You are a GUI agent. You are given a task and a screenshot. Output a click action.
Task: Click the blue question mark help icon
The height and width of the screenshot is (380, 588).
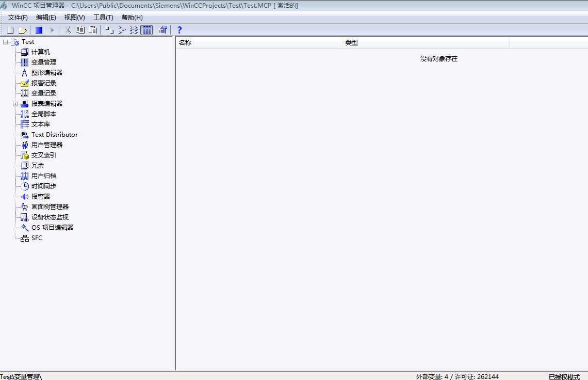point(179,30)
